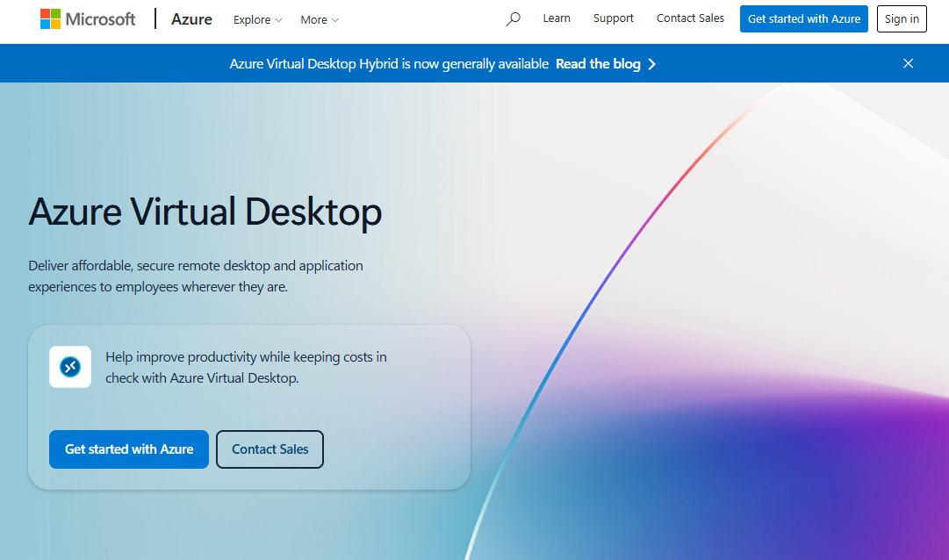Viewport: 949px width, 560px height.
Task: Click Contact Sales button in hero card
Action: click(x=270, y=449)
